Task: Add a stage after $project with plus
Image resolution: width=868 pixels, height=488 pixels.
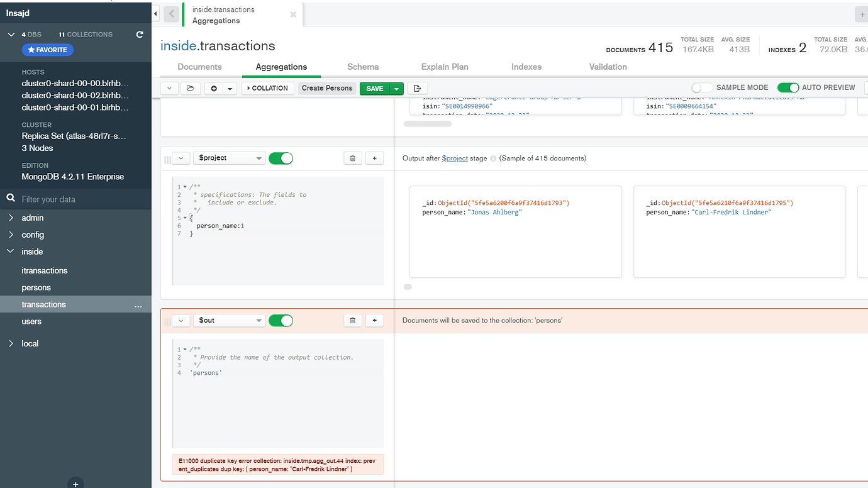Action: click(374, 158)
